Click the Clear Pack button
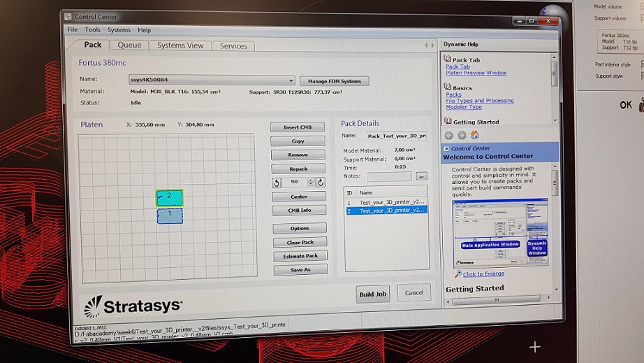The height and width of the screenshot is (363, 644). pyautogui.click(x=300, y=242)
